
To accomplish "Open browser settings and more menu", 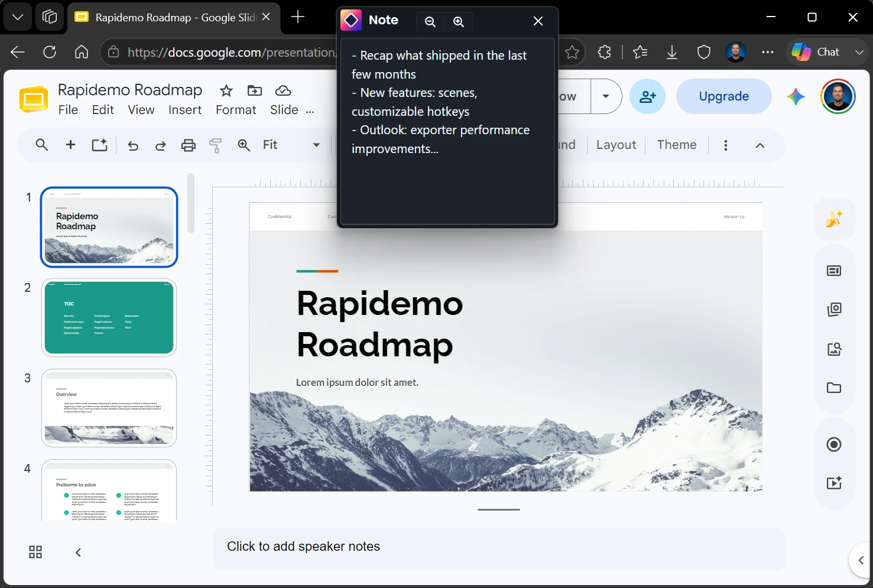I will pos(768,52).
